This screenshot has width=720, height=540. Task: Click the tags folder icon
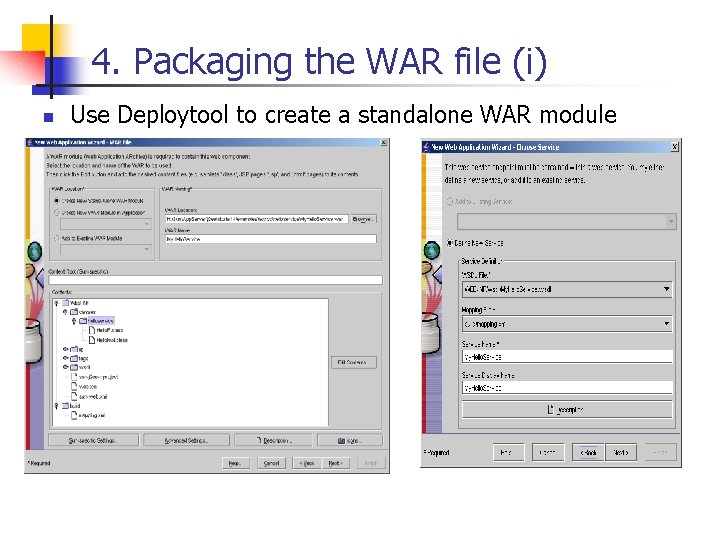(74, 358)
